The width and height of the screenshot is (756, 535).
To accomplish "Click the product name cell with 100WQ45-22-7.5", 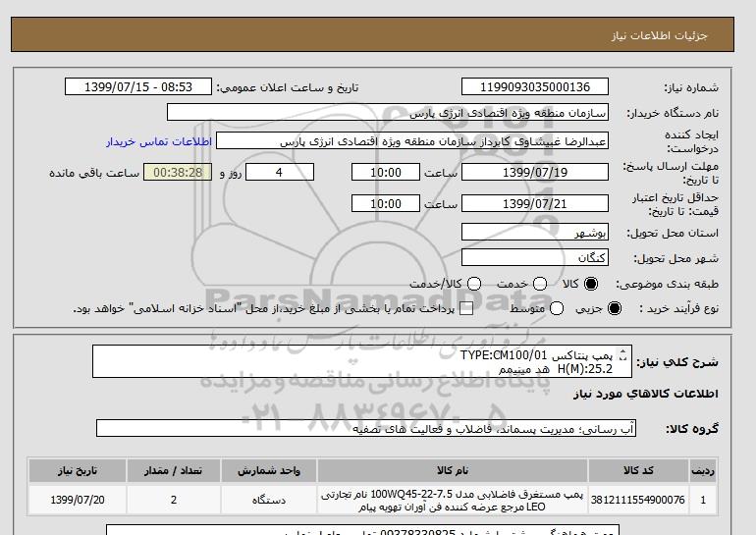I will 453,501.
